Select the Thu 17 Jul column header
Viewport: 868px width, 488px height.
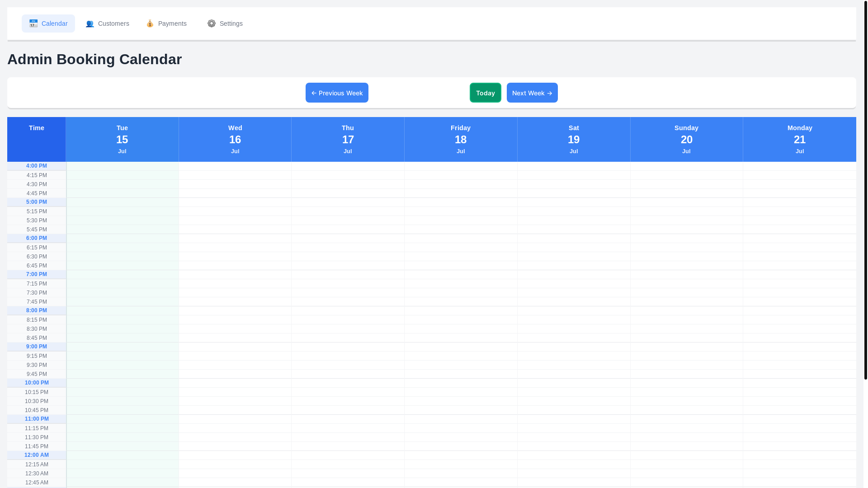[348, 139]
